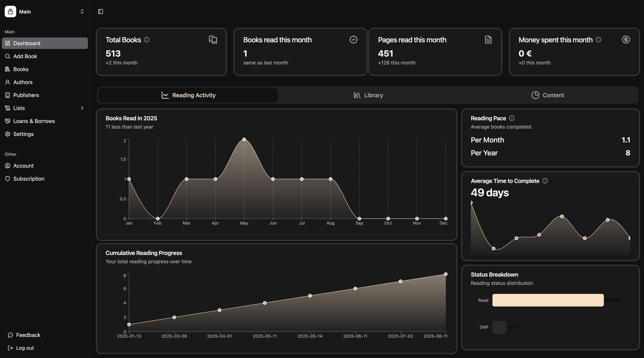Screen dimensions: 644x358
Task: Click the verified checkmark badge icon
Action: point(353,40)
